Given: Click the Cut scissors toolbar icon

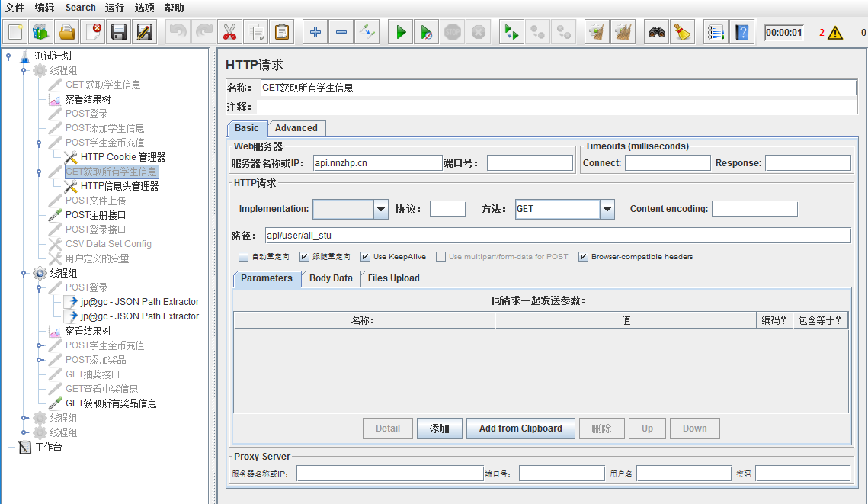Looking at the screenshot, I should tap(229, 32).
